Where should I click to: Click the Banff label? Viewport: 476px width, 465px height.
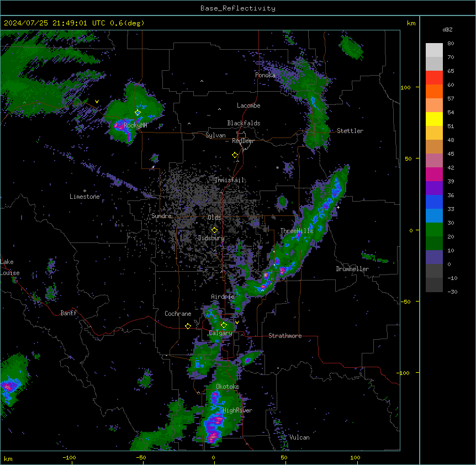(x=68, y=313)
